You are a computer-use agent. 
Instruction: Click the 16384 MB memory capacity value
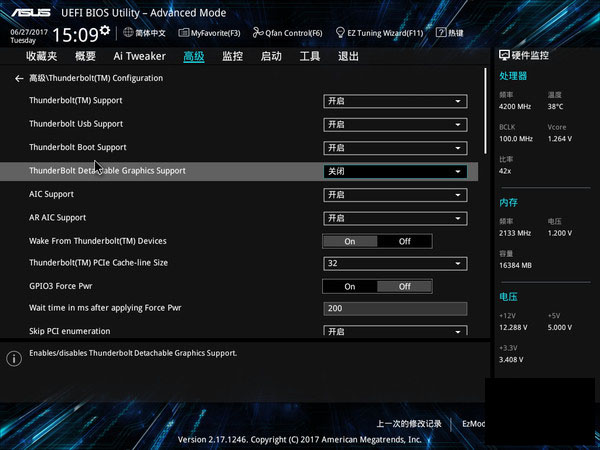click(515, 266)
